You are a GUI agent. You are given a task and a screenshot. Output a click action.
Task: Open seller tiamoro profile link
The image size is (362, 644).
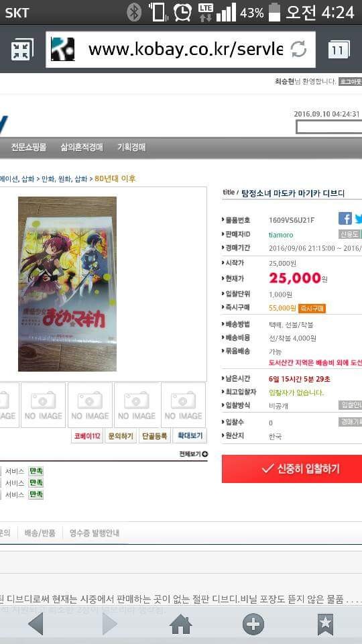click(281, 235)
